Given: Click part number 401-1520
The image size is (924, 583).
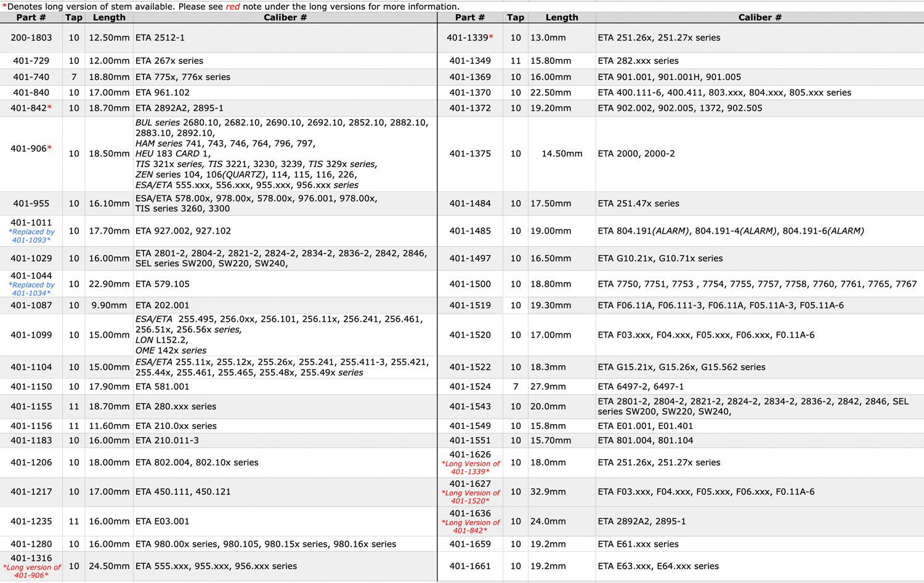Looking at the screenshot, I should coord(470,335).
